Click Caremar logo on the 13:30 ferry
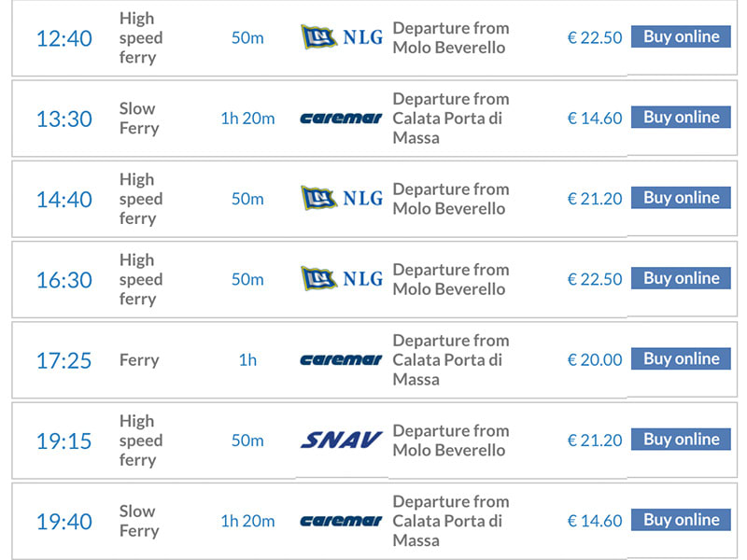This screenshot has height=560, width=747. [341, 119]
